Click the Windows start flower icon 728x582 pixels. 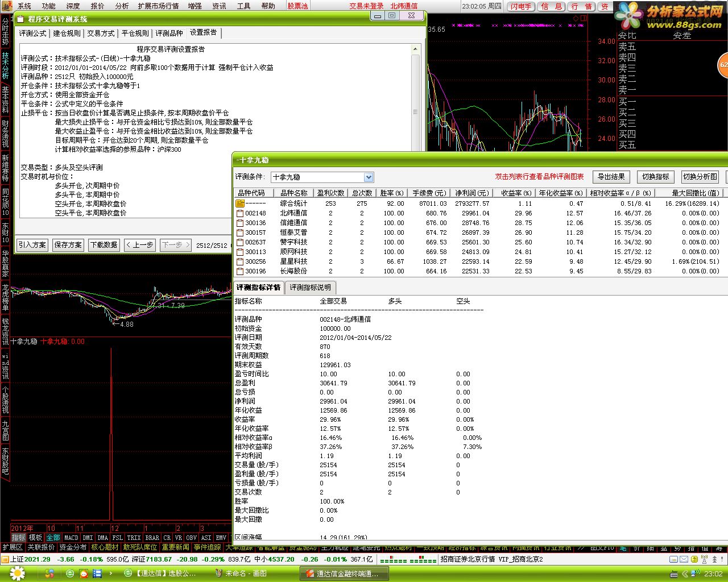18,573
